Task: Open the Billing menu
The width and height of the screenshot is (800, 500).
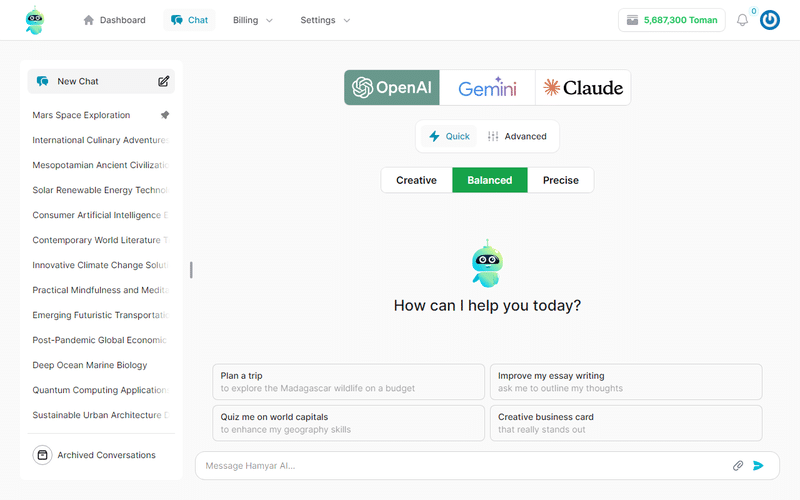Action: tap(253, 20)
